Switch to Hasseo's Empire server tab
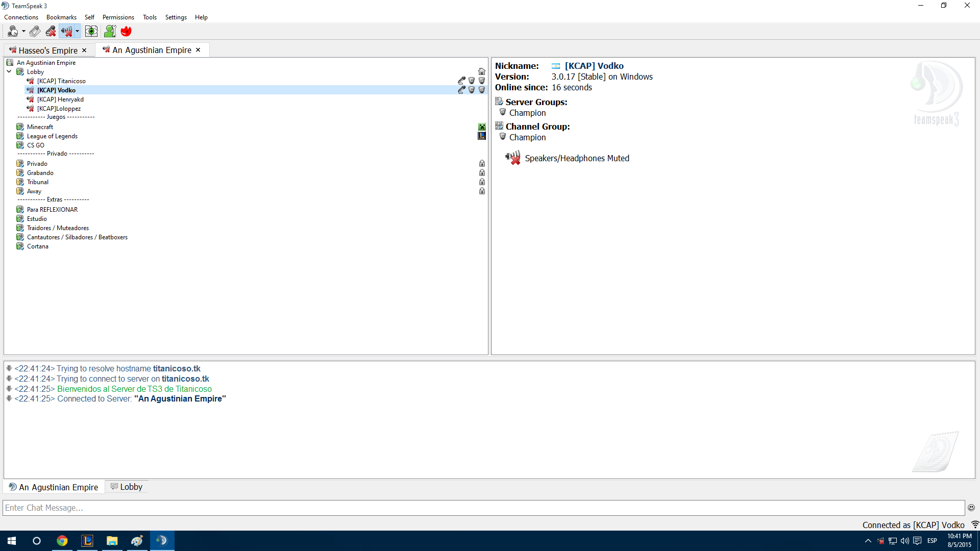The height and width of the screenshot is (551, 980). (x=48, y=51)
